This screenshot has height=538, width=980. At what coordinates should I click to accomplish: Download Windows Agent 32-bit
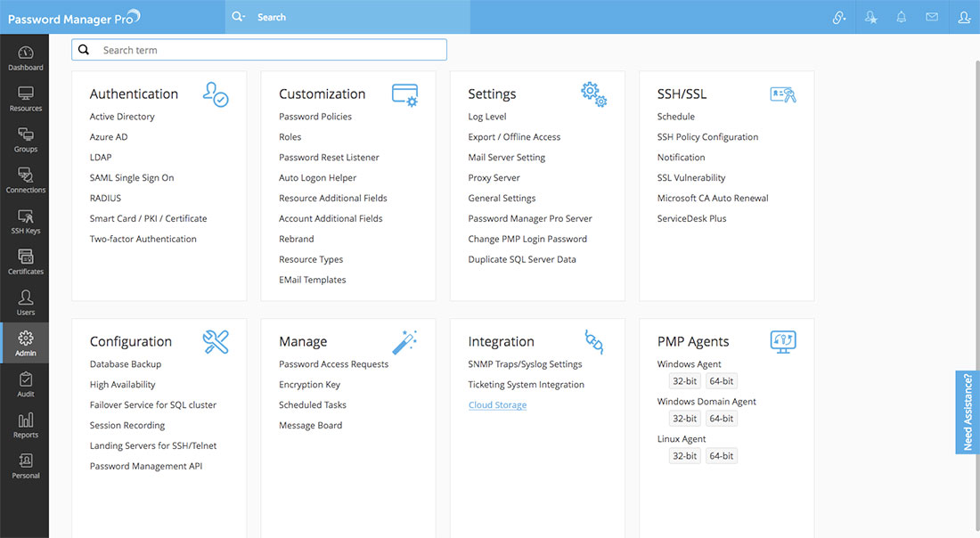coord(684,381)
